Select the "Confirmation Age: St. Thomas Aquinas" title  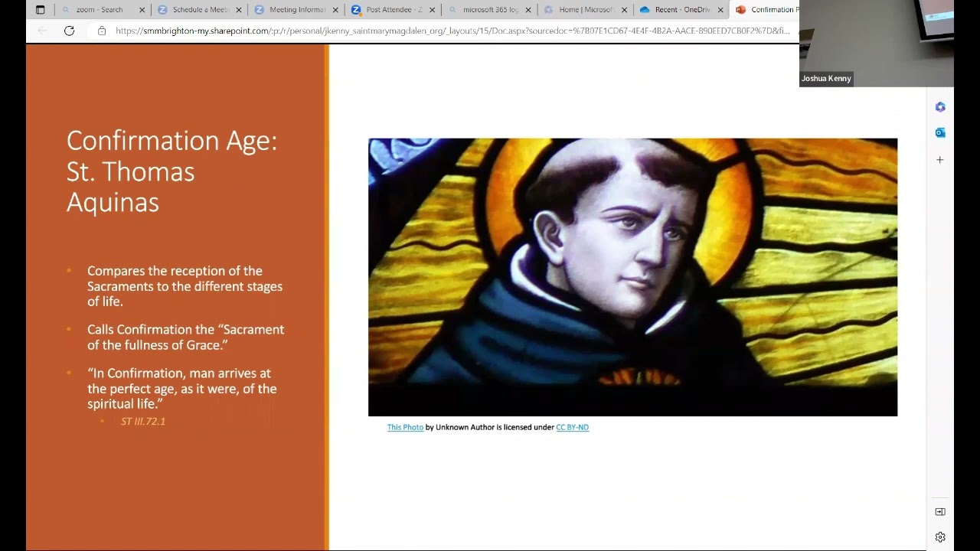click(171, 171)
